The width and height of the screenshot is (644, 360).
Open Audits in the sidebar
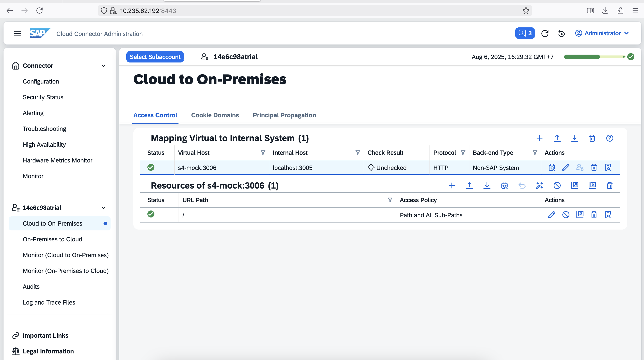[31, 287]
